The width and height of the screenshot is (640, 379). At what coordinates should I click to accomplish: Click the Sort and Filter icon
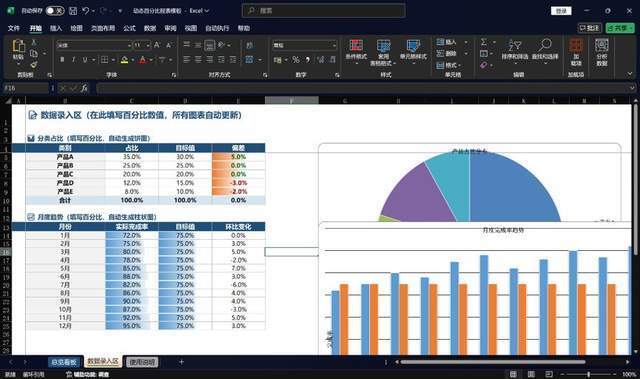(x=515, y=45)
